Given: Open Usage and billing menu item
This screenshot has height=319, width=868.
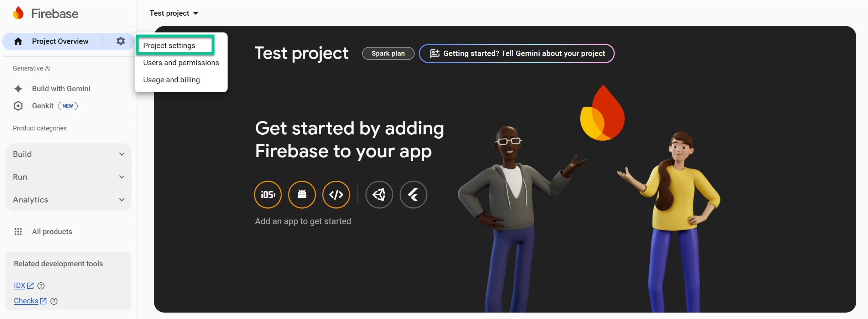Looking at the screenshot, I should tap(171, 80).
